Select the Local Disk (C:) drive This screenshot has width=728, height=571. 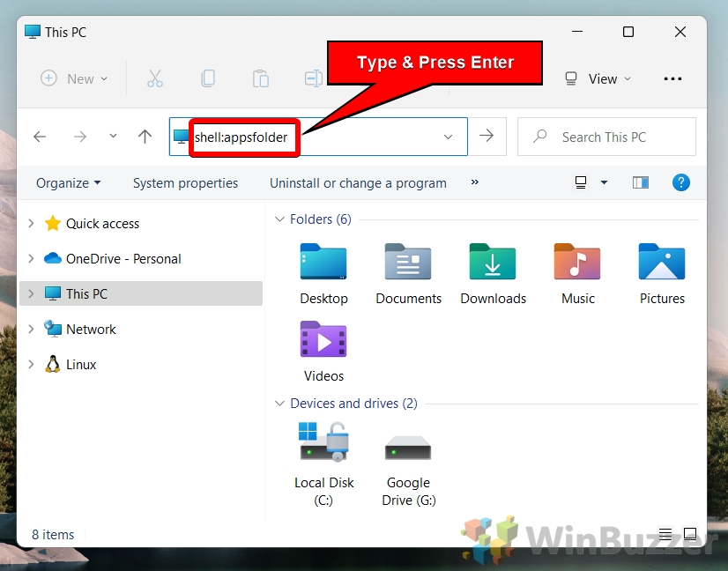point(323,464)
